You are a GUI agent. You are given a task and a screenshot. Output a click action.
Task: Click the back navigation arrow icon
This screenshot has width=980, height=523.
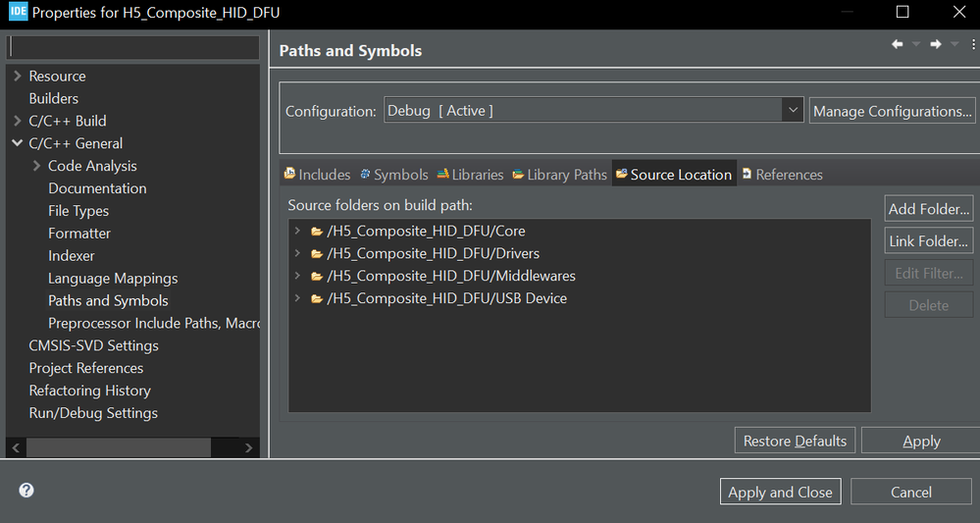click(898, 44)
